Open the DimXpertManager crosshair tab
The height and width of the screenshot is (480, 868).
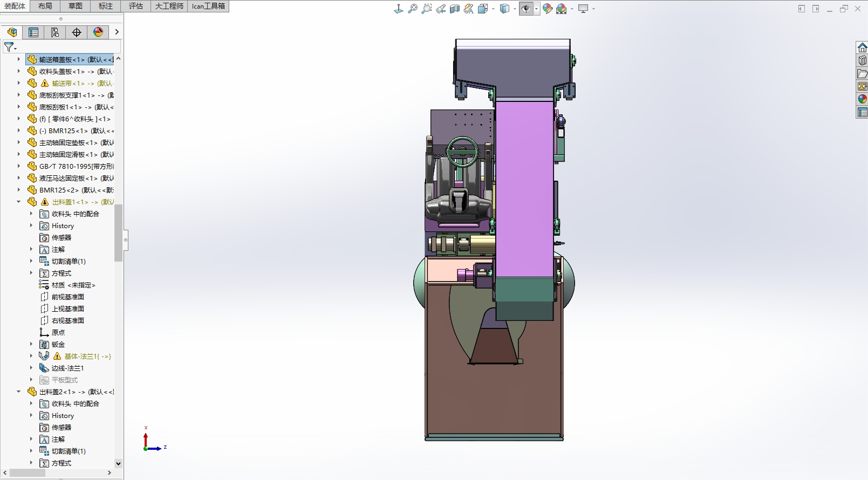[77, 32]
